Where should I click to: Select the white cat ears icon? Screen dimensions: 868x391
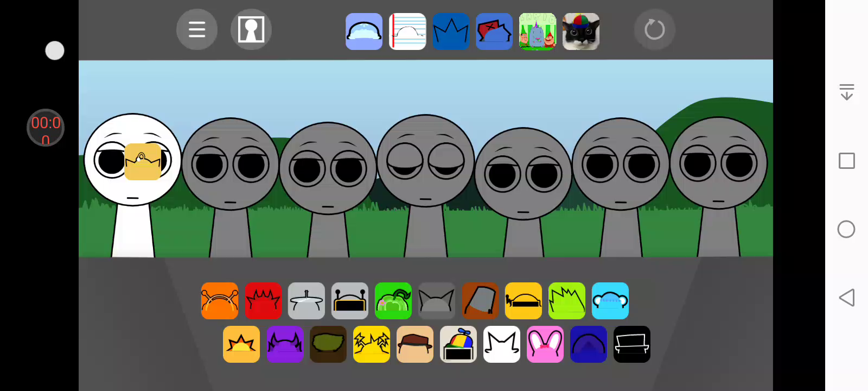(502, 344)
